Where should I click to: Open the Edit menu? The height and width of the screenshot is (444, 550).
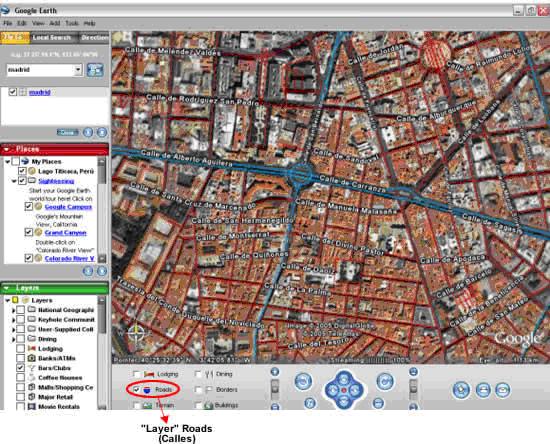[22, 23]
